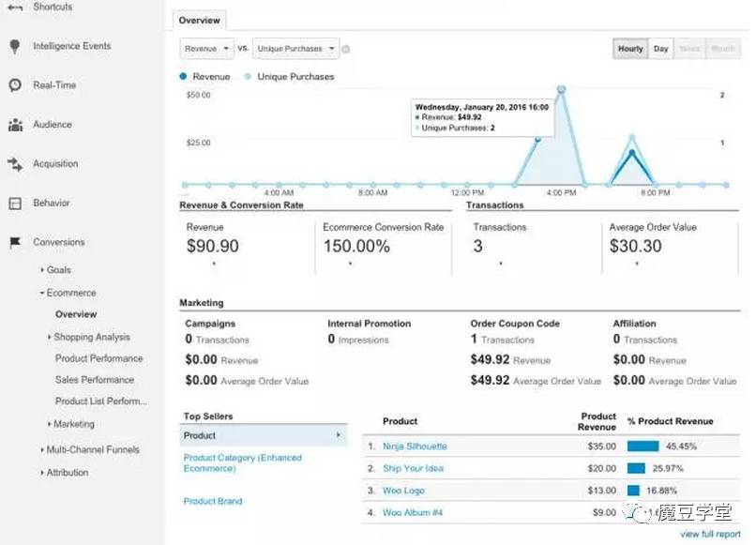The image size is (756, 545).
Task: Click the Unique Purchases legend color dot
Action: click(248, 77)
